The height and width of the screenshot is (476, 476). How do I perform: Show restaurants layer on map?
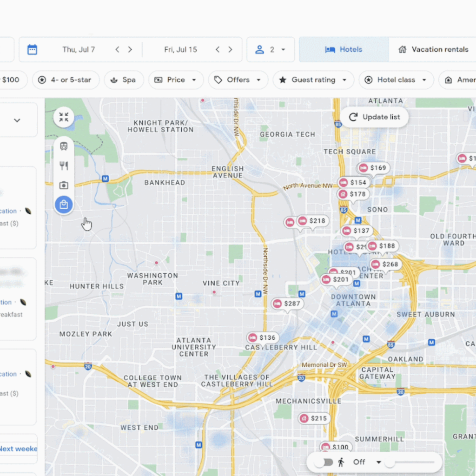pos(64,166)
